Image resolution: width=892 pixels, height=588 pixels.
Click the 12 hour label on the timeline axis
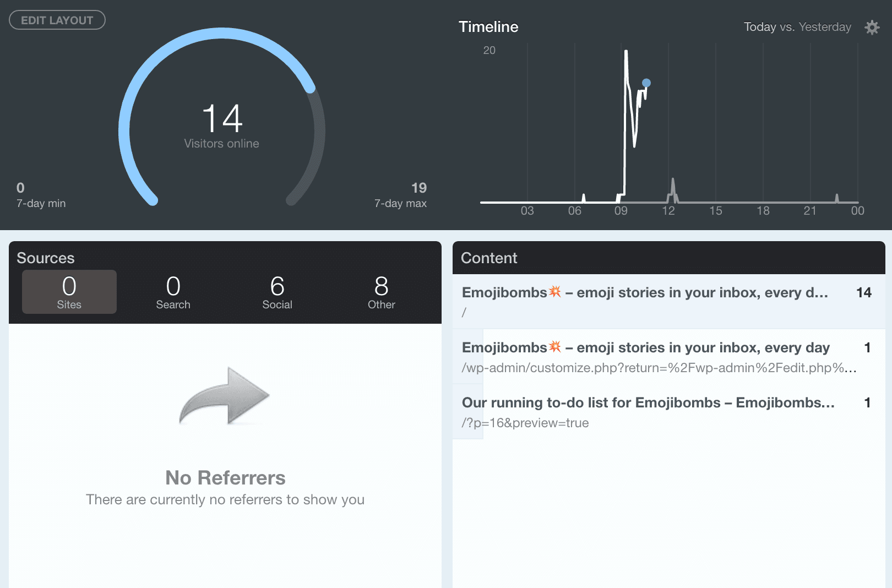click(x=668, y=211)
